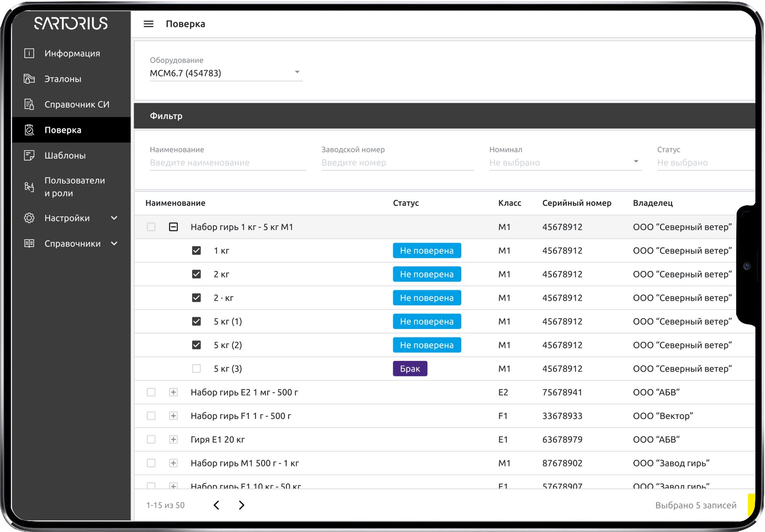Go to previous page arrow

(216, 505)
